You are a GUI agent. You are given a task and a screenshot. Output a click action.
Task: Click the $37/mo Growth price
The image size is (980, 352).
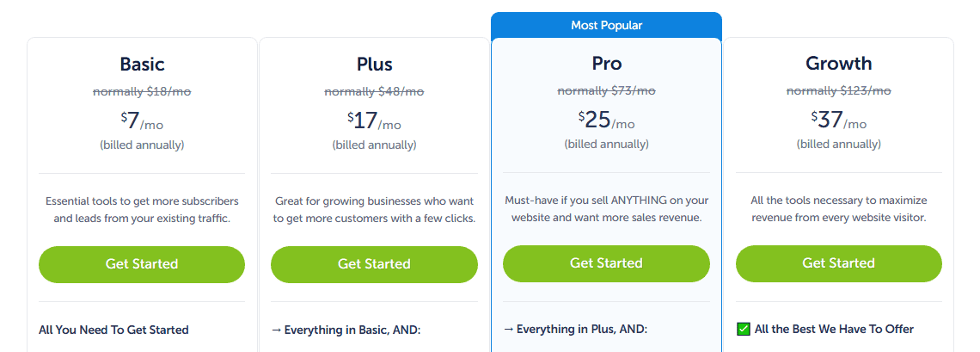click(838, 121)
